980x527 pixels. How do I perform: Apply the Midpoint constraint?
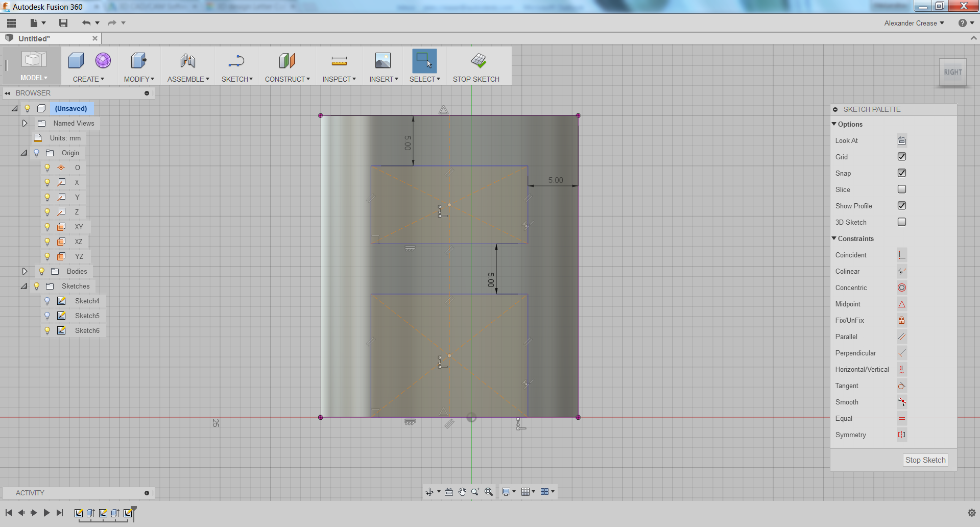901,304
